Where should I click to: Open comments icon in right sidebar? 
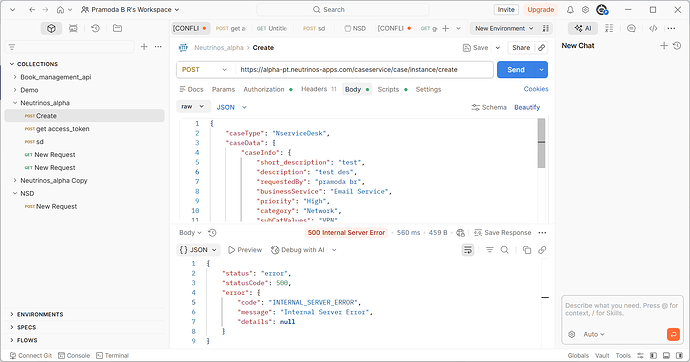point(631,29)
